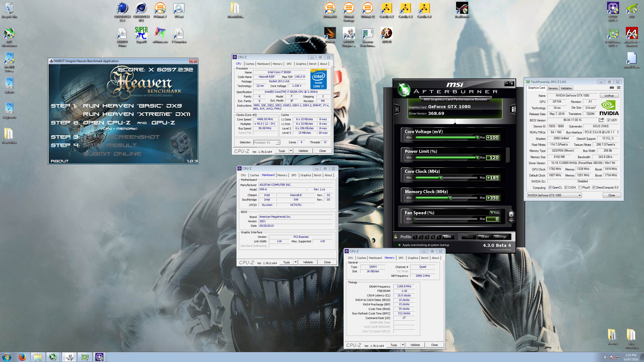Toggle the DirectCompute 5.0 checkbox

[594, 188]
